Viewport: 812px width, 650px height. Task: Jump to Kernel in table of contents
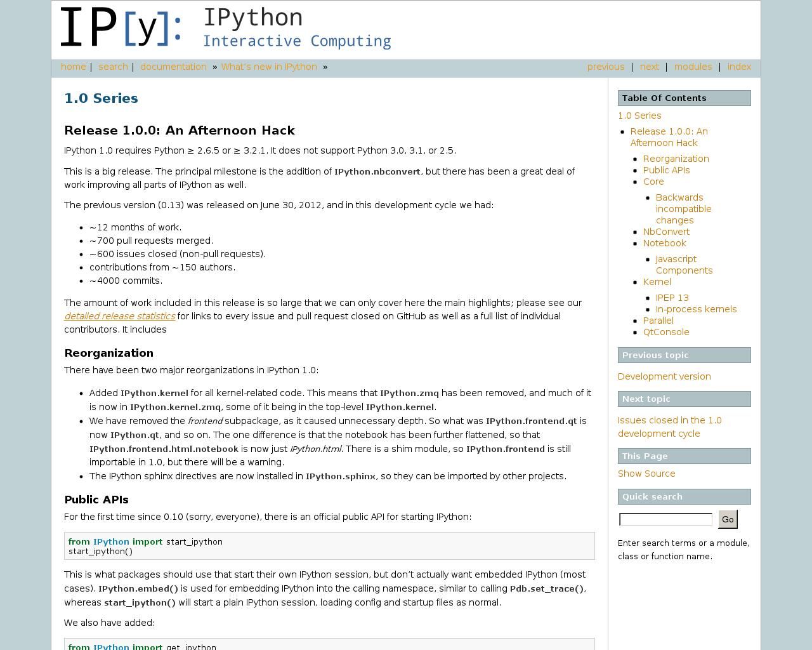click(x=657, y=282)
